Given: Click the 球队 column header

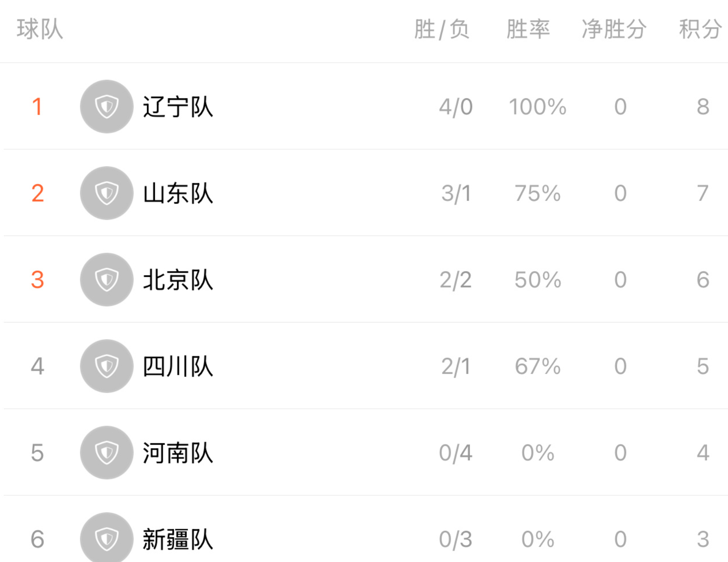Looking at the screenshot, I should 40,29.
